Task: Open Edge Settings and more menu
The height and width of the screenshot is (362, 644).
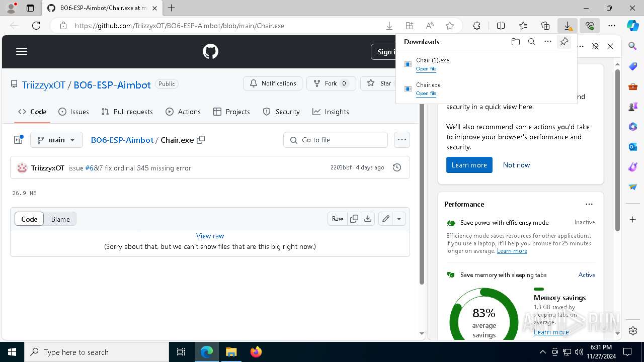Action: 612,26
